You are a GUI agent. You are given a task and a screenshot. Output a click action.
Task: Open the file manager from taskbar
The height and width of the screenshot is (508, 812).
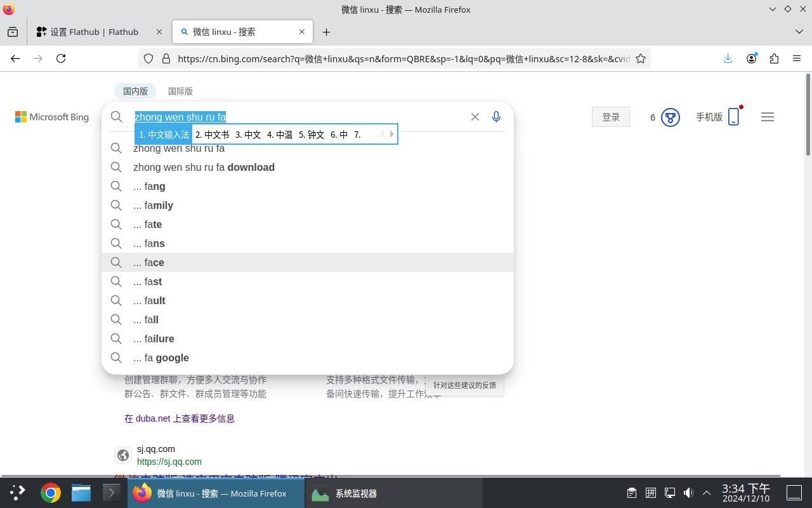point(81,493)
